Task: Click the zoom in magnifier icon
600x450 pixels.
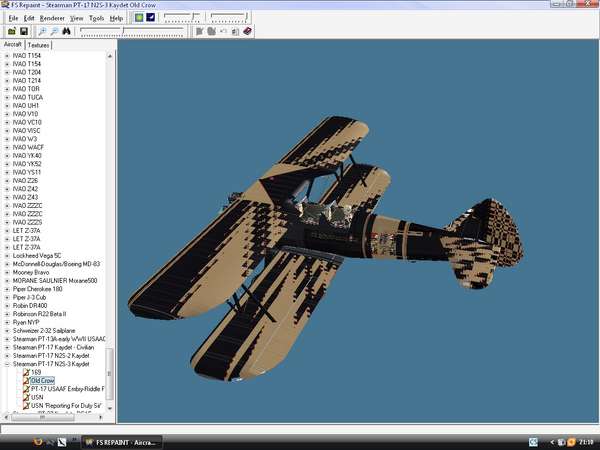Action: [x=42, y=31]
